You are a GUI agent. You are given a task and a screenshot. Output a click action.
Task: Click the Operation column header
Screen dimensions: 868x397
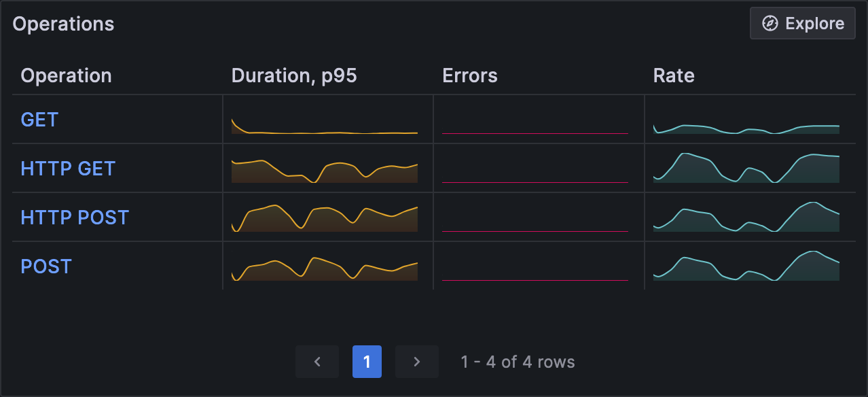tap(66, 75)
